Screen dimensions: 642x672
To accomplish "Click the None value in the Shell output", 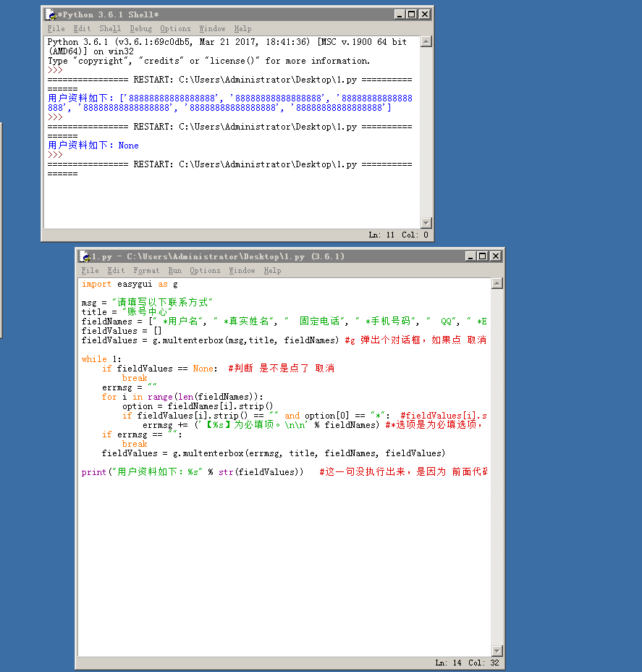I will click(x=128, y=145).
